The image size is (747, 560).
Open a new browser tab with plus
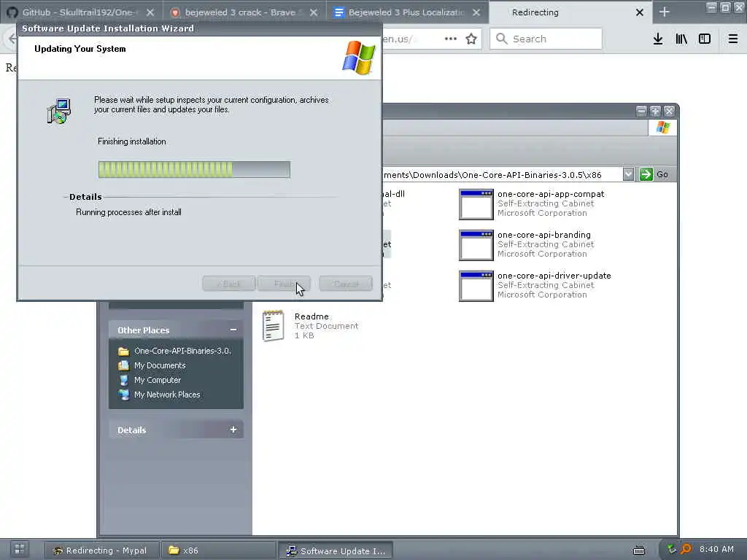[x=664, y=12]
